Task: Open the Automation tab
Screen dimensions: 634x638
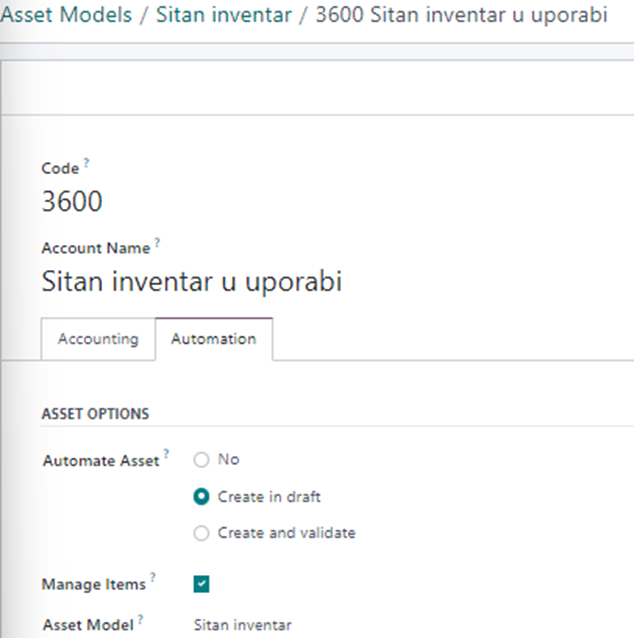Action: pos(213,339)
